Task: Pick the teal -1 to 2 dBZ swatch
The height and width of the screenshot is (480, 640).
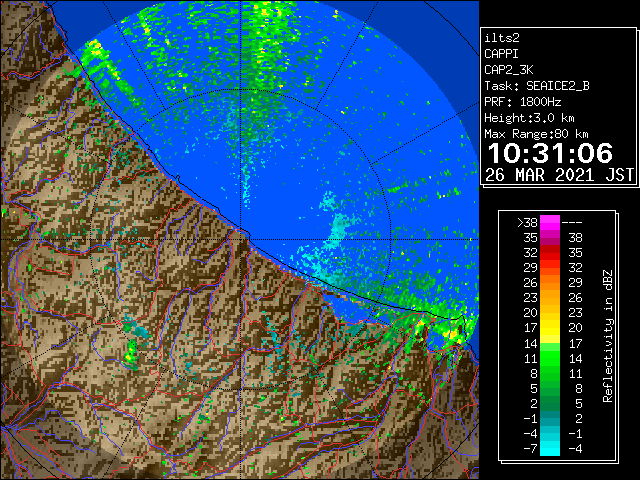Action: (550, 418)
